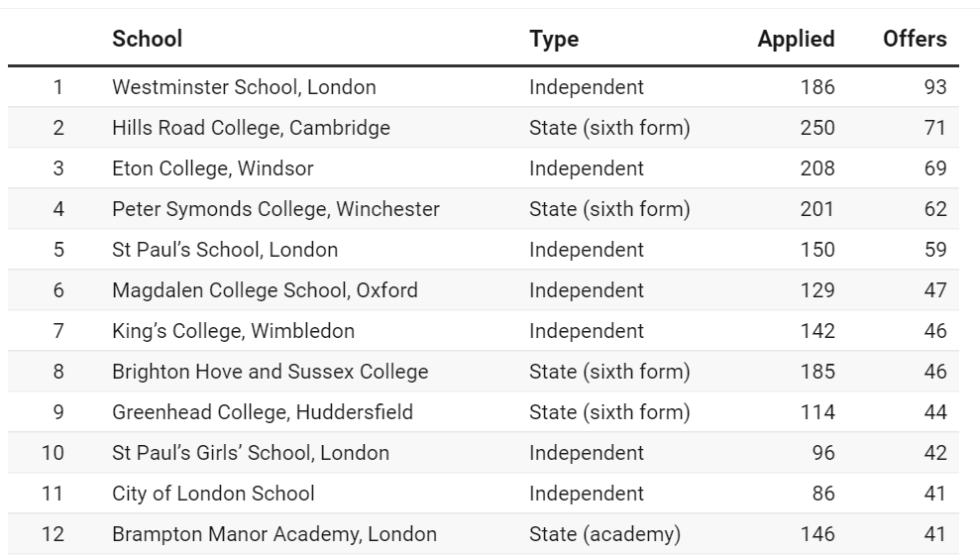Select Brampton Manor Academy, London row

pos(484,534)
